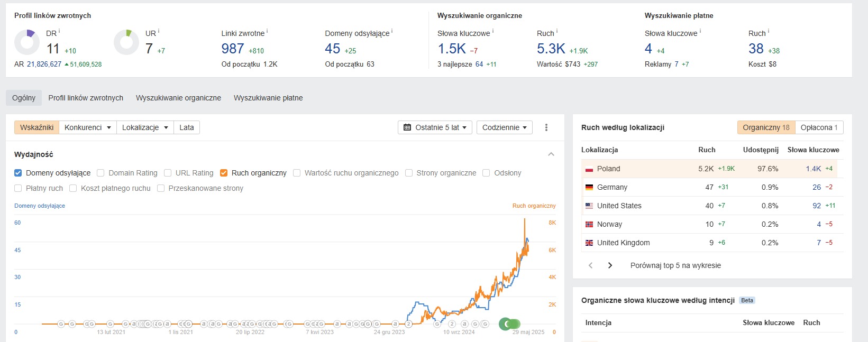Click the 8K peak on organic traffic line
The height and width of the screenshot is (342, 868).
525,219
